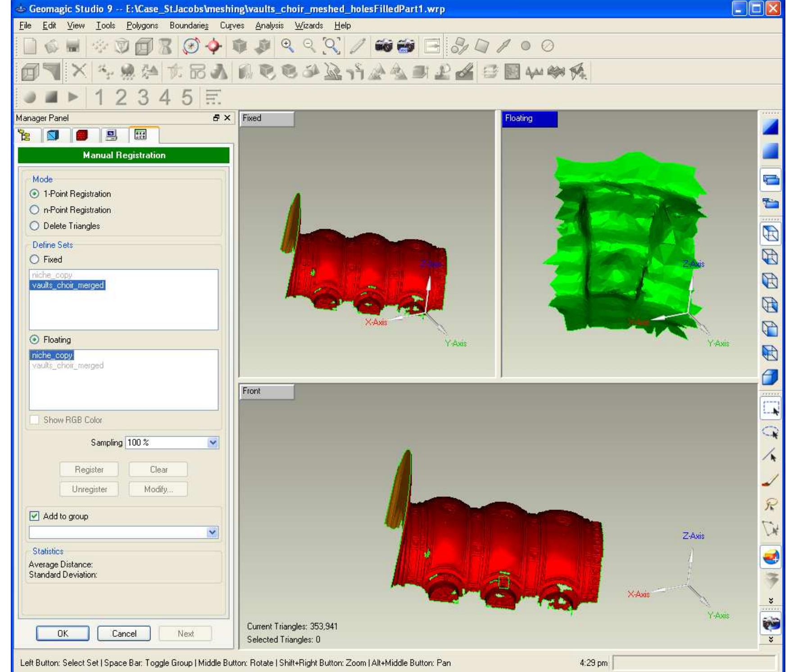Image resolution: width=789 pixels, height=672 pixels.
Task: Select vaults_choir_merged in the Fixed list
Action: click(x=68, y=285)
